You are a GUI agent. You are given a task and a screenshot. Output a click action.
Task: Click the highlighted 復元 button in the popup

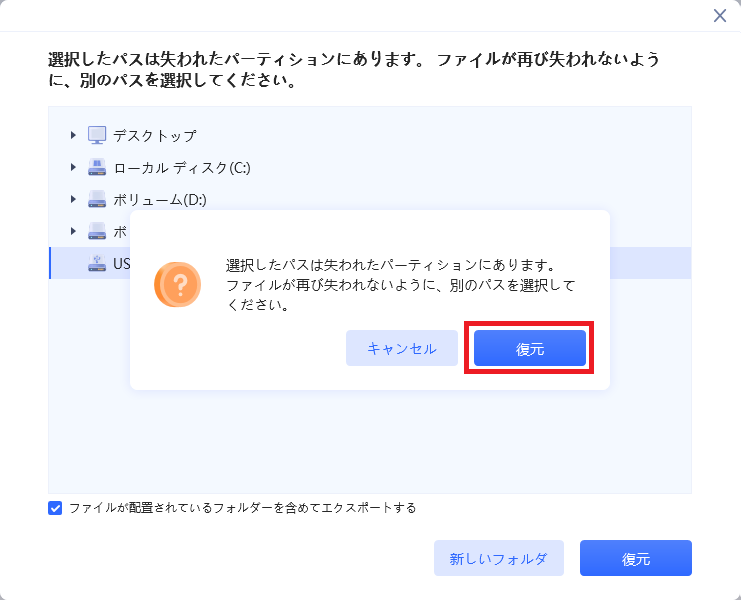coord(530,348)
